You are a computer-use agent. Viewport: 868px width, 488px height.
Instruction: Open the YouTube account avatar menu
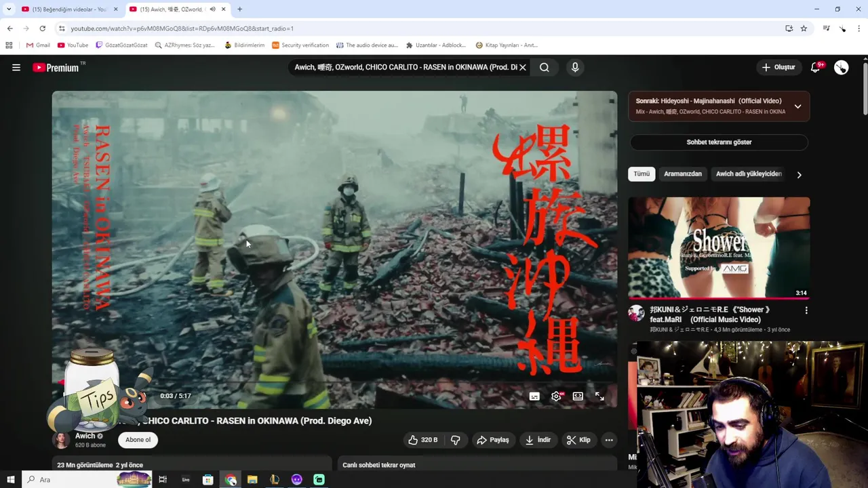point(841,67)
